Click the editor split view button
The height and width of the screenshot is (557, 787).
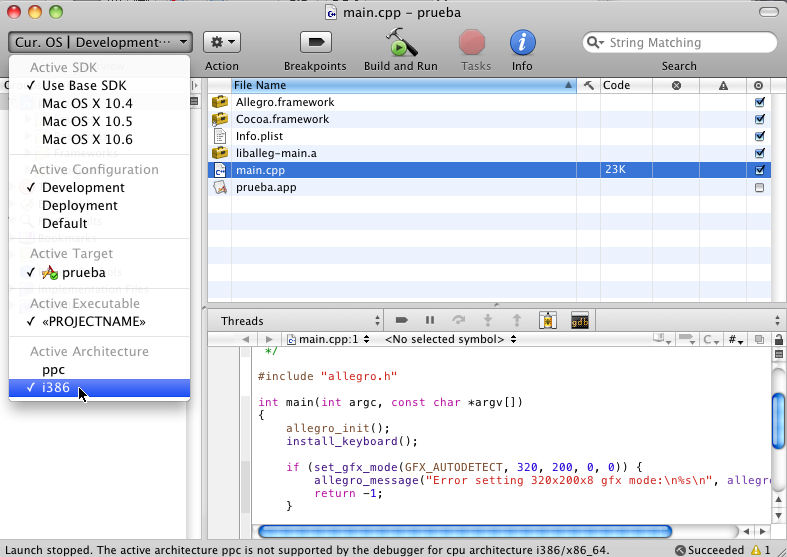(778, 354)
